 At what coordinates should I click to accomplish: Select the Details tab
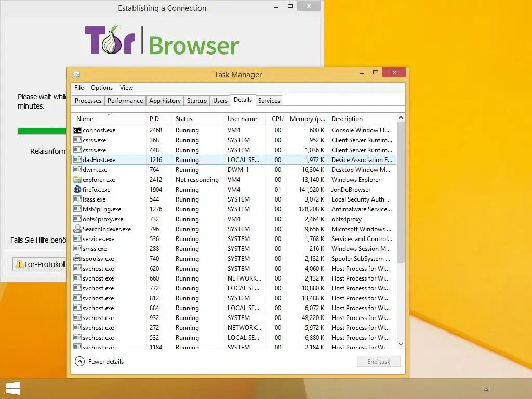click(x=243, y=100)
